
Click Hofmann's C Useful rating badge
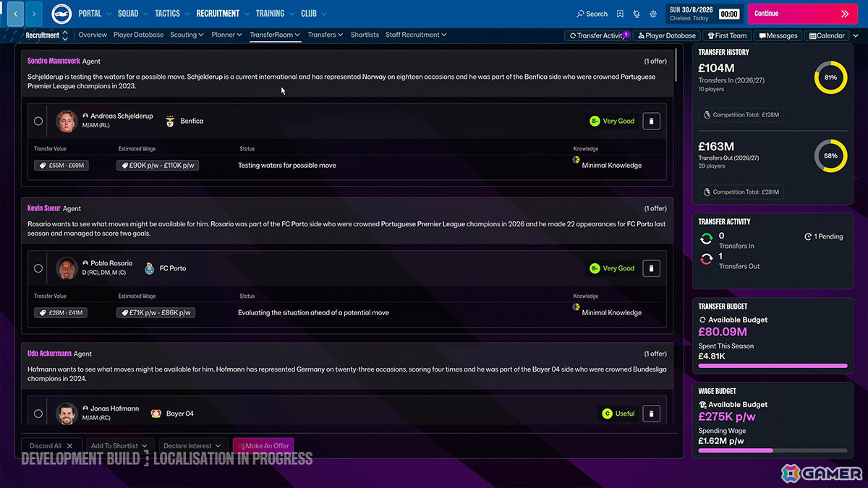pyautogui.click(x=618, y=414)
